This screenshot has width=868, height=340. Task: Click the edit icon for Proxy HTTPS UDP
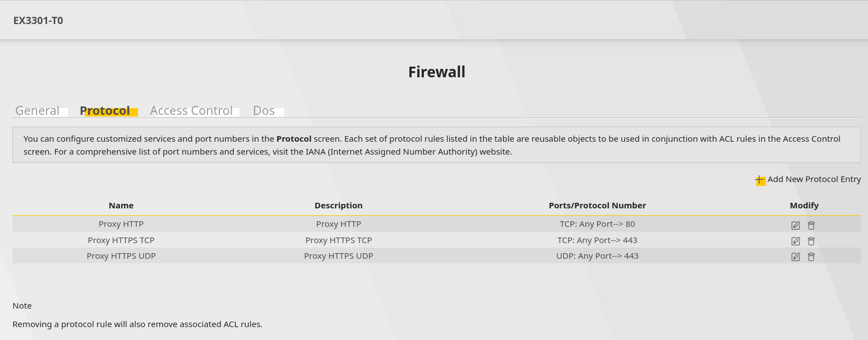point(796,257)
